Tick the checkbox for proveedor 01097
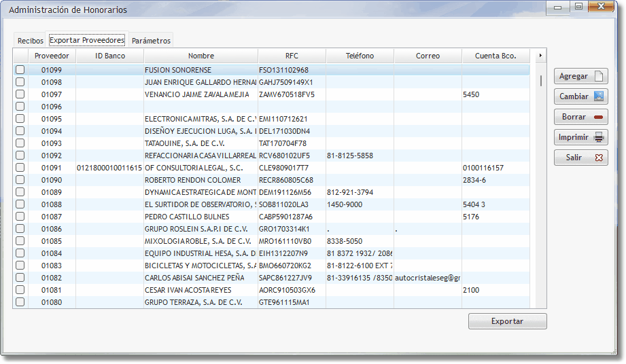626x364 pixels. (20, 94)
